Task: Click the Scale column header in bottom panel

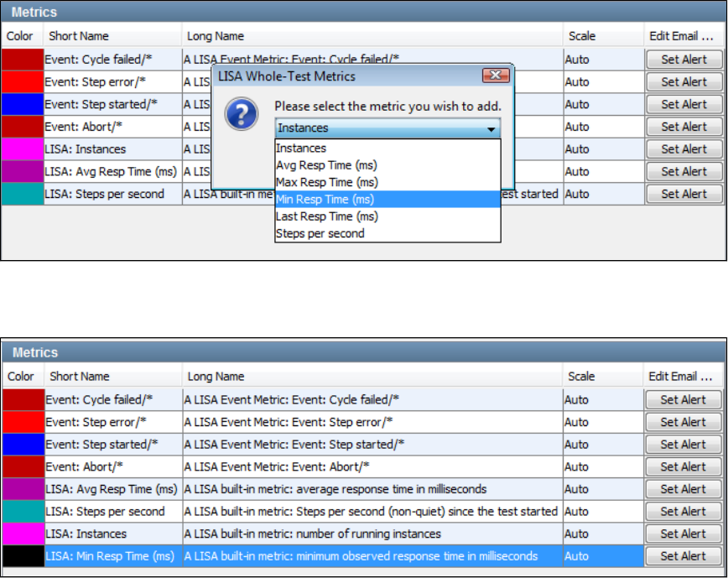Action: coord(603,377)
